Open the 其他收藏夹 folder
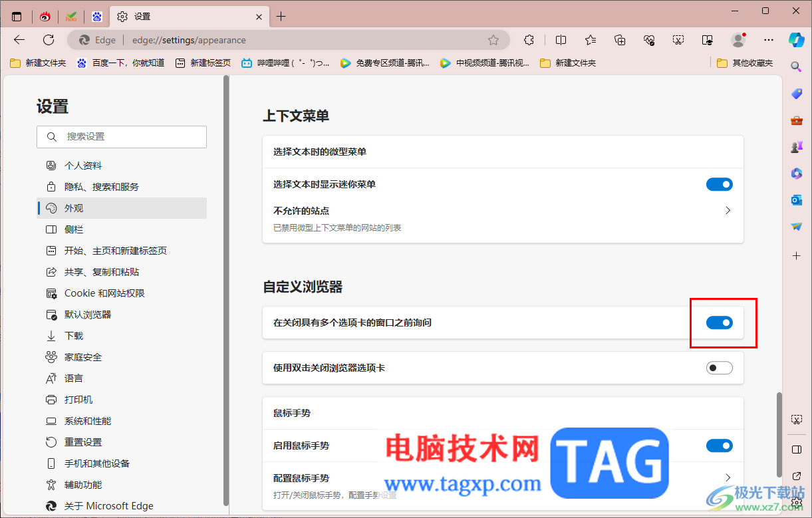This screenshot has width=812, height=518. [x=745, y=63]
